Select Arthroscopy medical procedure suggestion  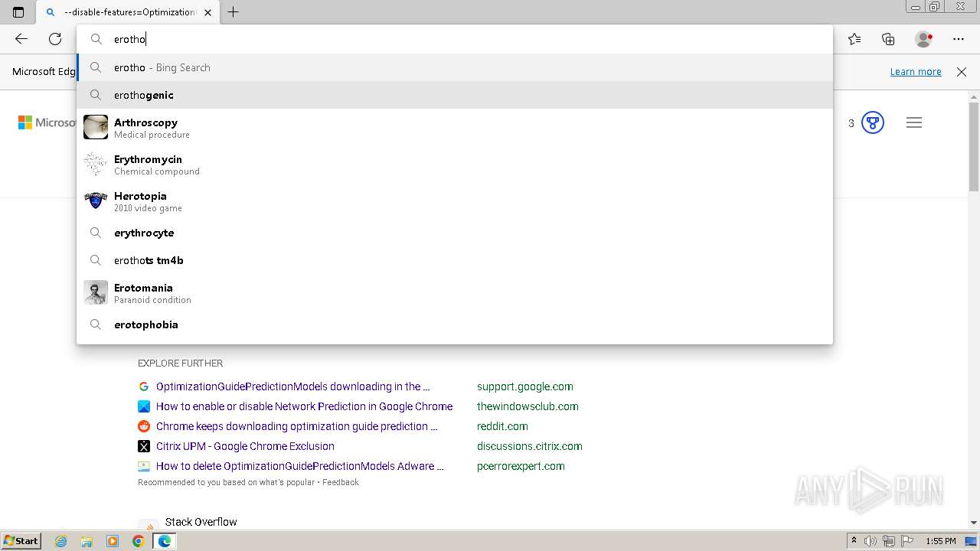pos(455,128)
